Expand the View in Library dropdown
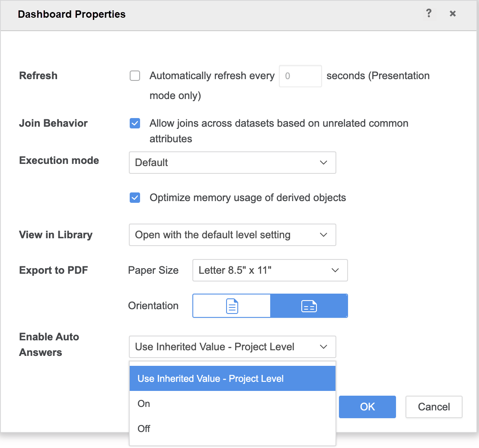 pos(232,235)
